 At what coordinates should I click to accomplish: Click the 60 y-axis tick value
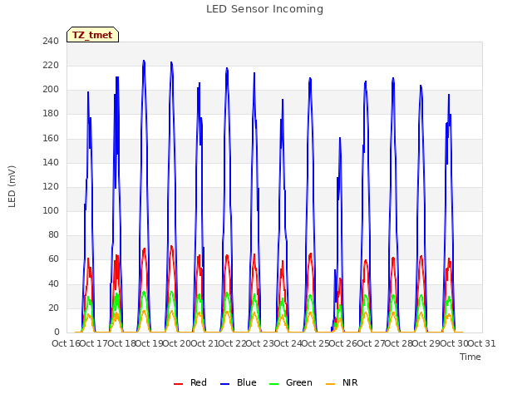tap(53, 259)
